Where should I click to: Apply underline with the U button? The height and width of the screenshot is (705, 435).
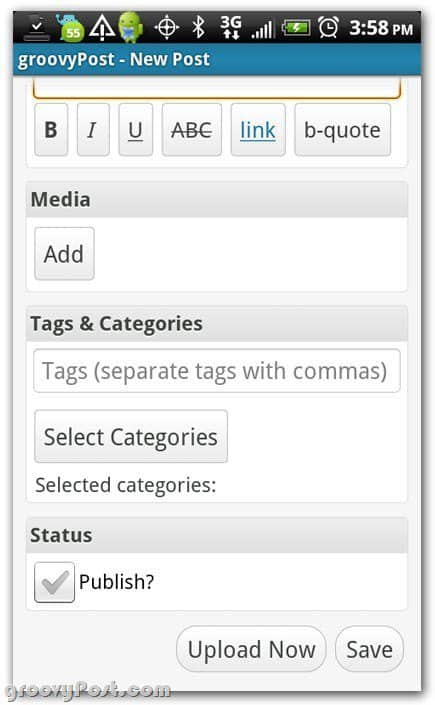[x=135, y=129]
